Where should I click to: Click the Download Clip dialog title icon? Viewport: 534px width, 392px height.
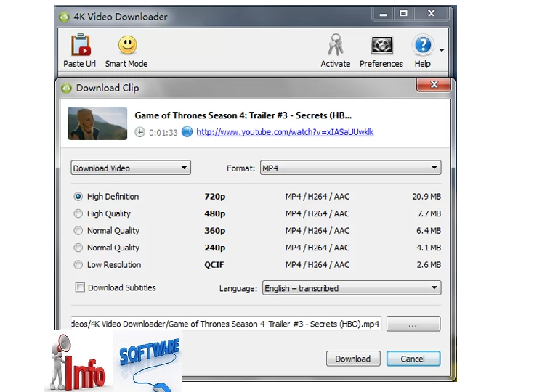point(66,88)
